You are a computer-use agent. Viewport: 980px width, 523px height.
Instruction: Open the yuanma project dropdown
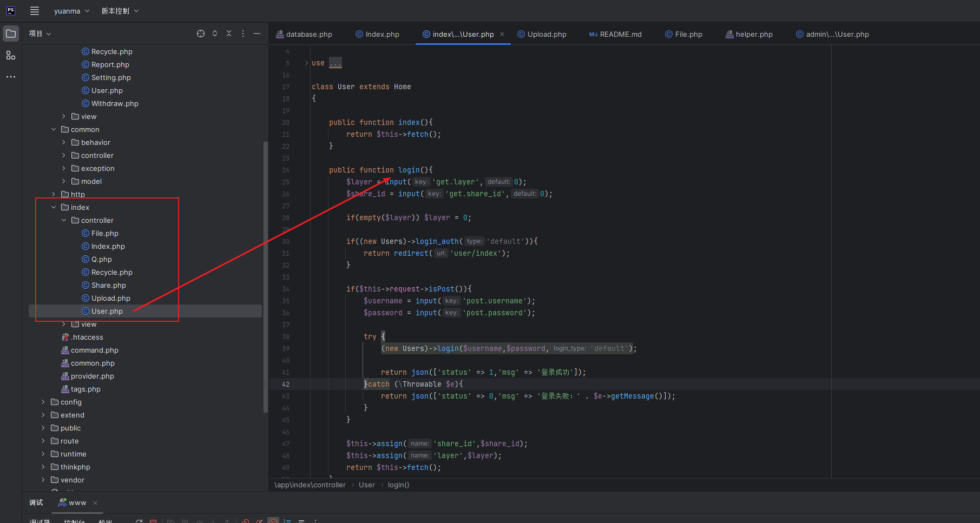click(71, 11)
